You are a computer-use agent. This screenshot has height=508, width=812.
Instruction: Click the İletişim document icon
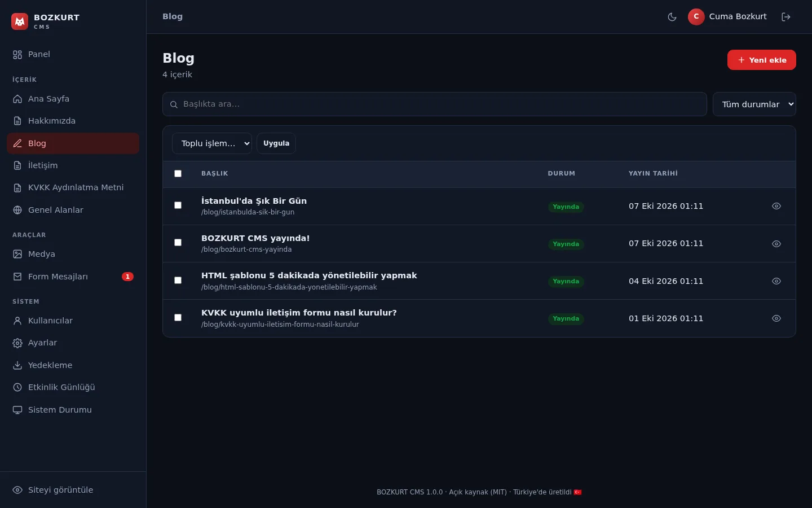click(x=17, y=165)
